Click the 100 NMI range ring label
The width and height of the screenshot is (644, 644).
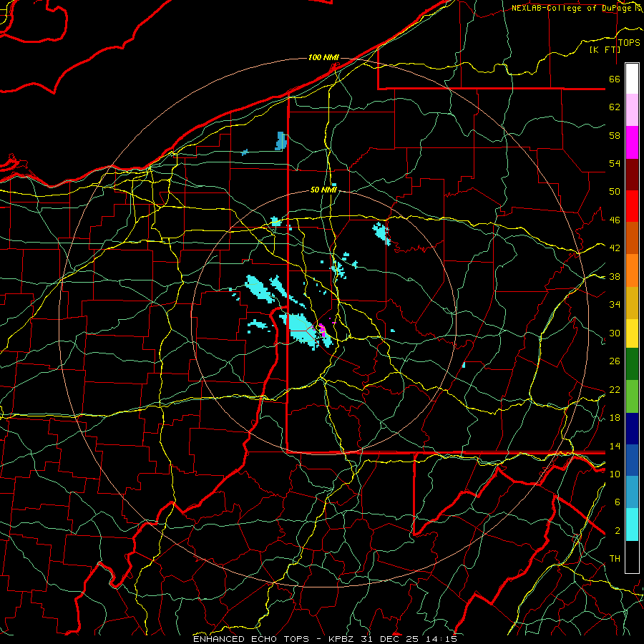(323, 57)
